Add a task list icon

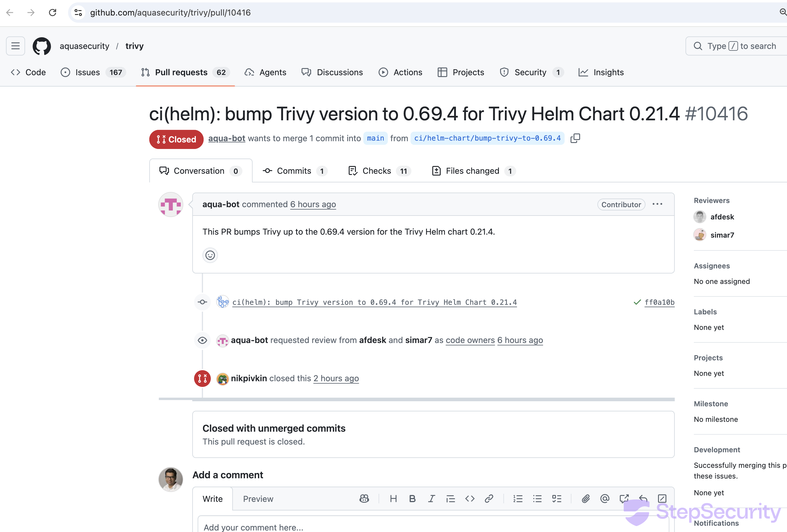[x=557, y=499]
